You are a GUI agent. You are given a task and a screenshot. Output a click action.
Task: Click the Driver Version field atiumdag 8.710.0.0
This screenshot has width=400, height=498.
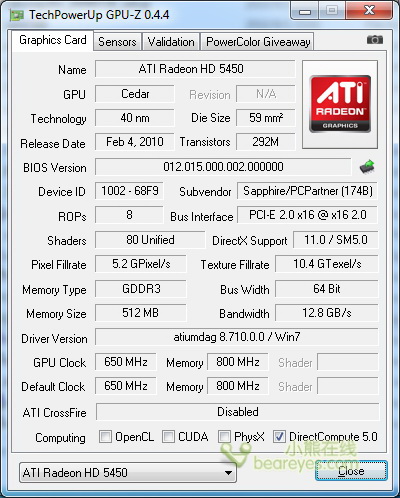pyautogui.click(x=237, y=337)
